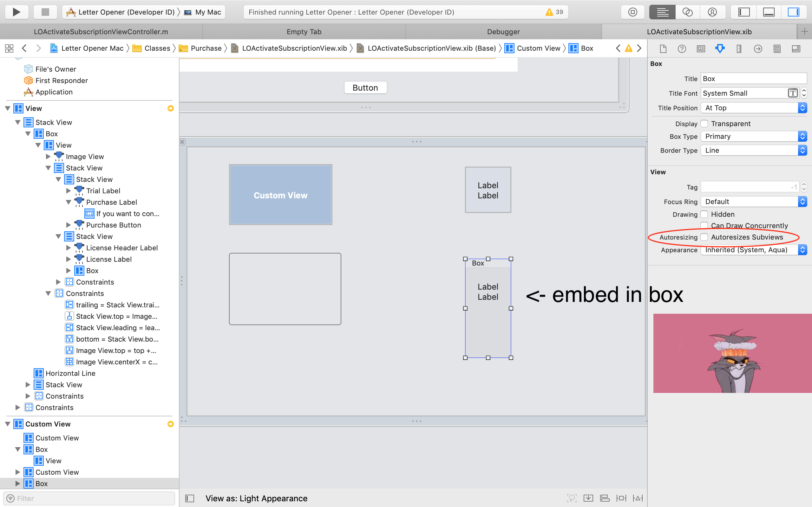Click the warning count indicator

click(x=554, y=12)
